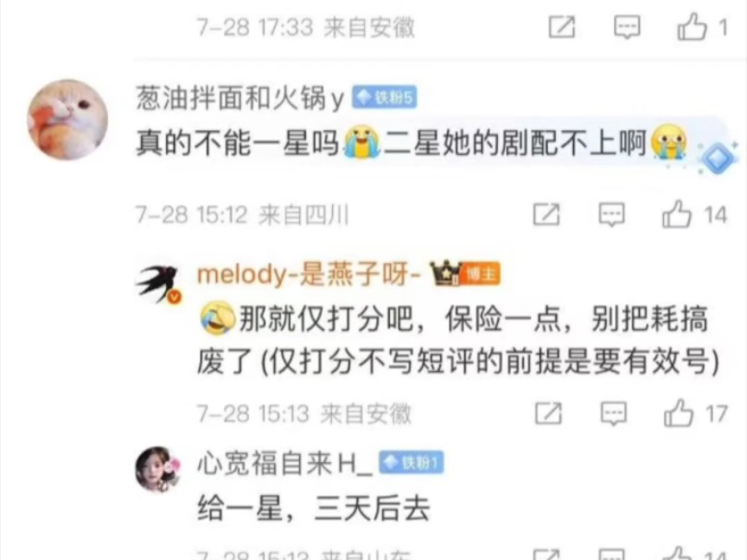747x560 pixels.
Task: Open melody-是燕子呀-'s swallow avatar
Action: click(160, 284)
